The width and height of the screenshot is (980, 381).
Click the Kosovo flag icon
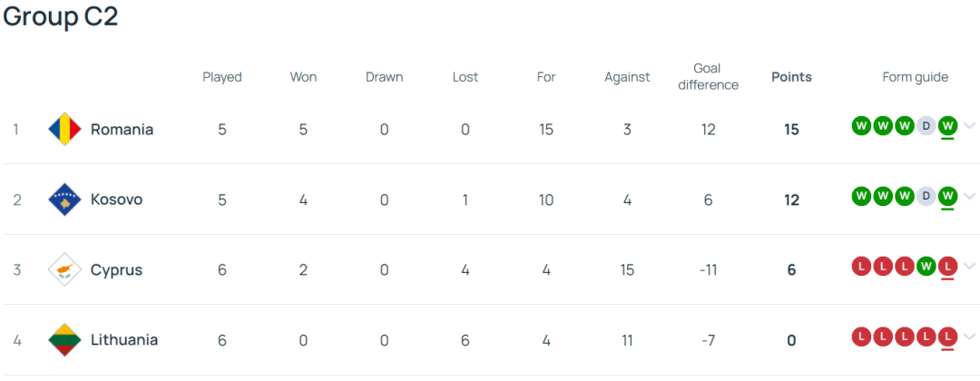pos(65,200)
